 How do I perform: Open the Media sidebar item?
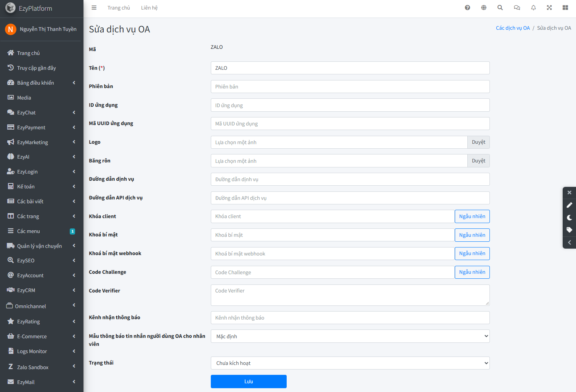[42, 98]
